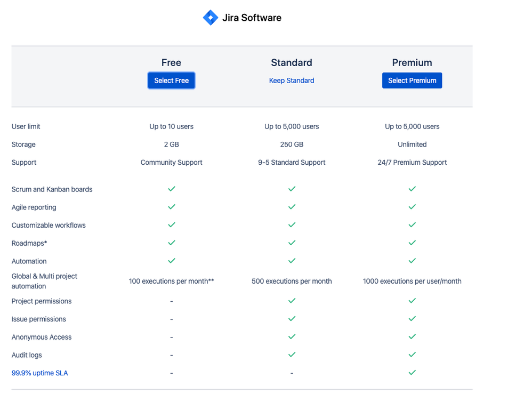Click the '24/7 Premium Support' cell
The width and height of the screenshot is (532, 394).
[x=412, y=163]
